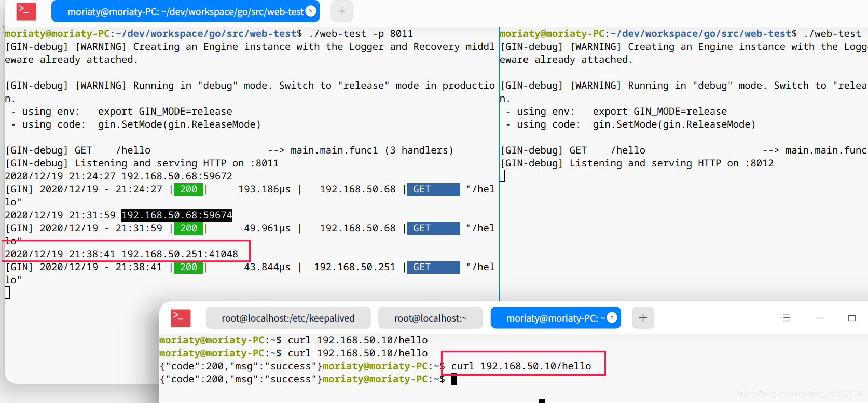Click the 2020/12/19 21:24:27 192.168.50.68:59672 line
This screenshot has height=403, width=868.
(x=118, y=176)
